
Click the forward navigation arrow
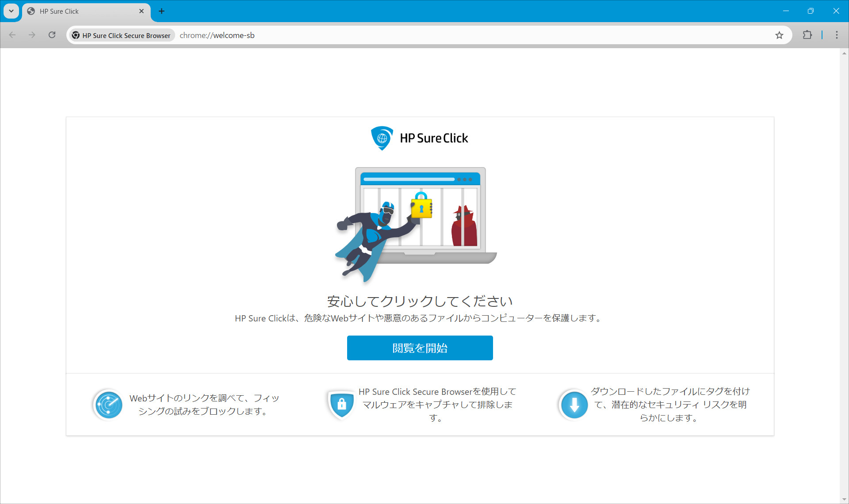point(32,35)
